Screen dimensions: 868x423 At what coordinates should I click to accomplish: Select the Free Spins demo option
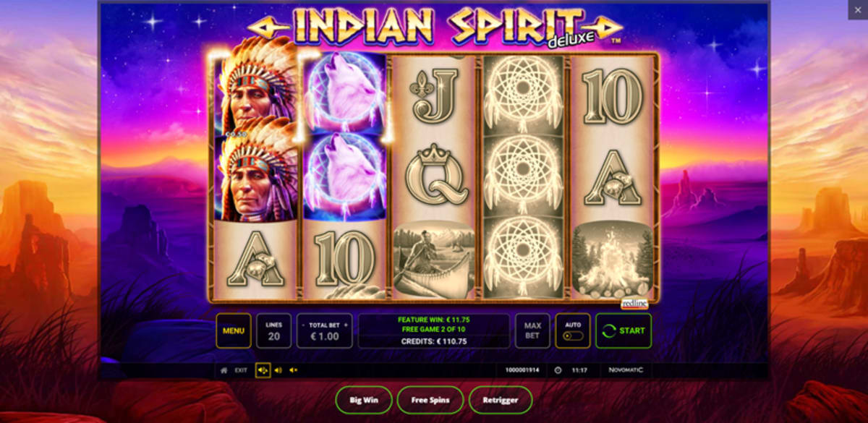pos(430,400)
